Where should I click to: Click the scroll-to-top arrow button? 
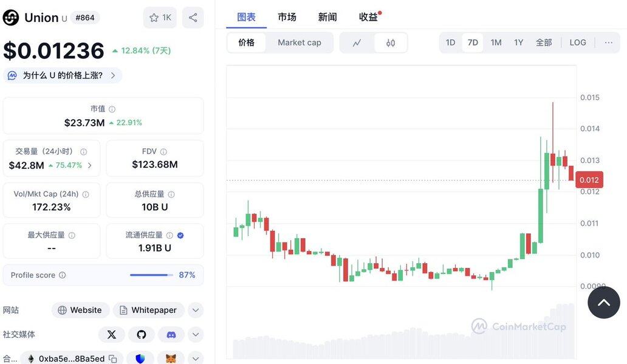(x=604, y=303)
